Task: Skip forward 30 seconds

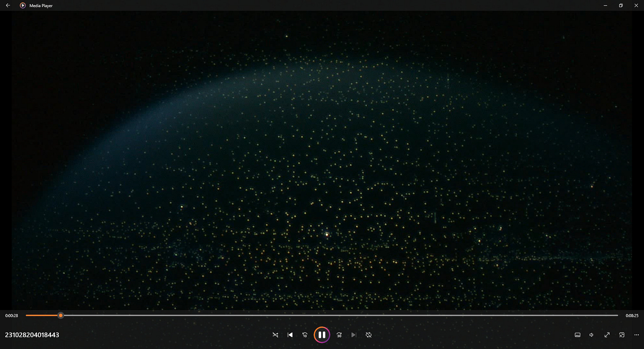Action: 339,335
